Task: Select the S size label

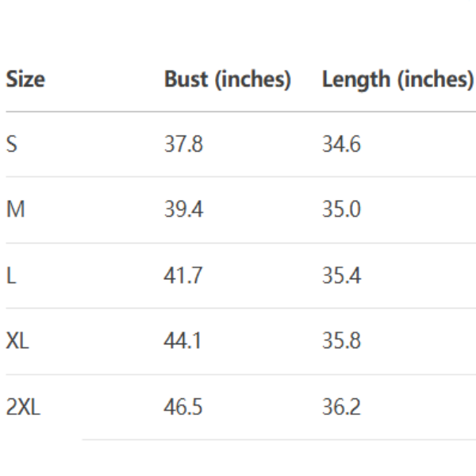Action: tap(11, 144)
